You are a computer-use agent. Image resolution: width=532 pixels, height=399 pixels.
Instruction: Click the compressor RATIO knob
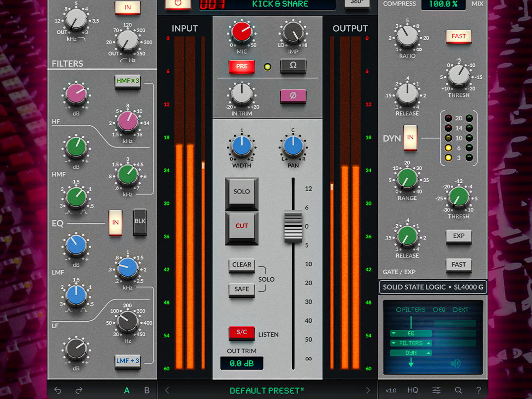coord(407,37)
